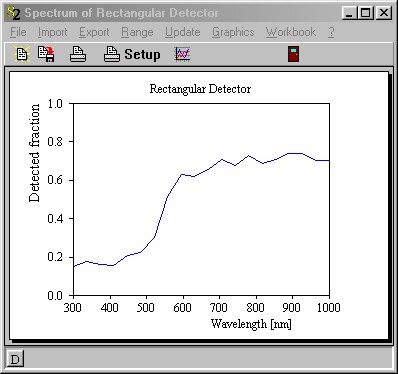Click the 'Detected fraction' axis label
The height and width of the screenshot is (374, 398).
[x=34, y=153]
